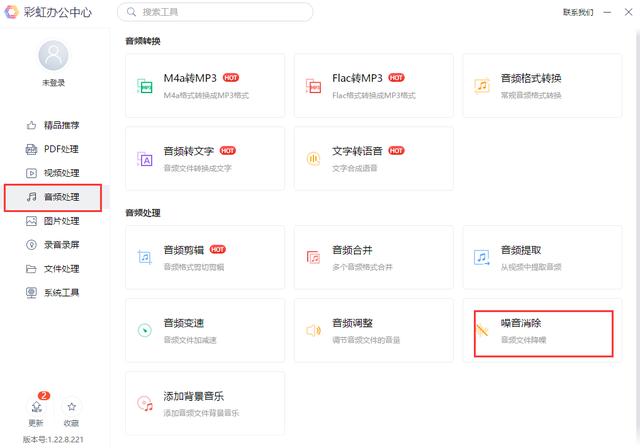Open the M4a转MP3 tool card
Screen dimensions: 640x448
[205, 86]
